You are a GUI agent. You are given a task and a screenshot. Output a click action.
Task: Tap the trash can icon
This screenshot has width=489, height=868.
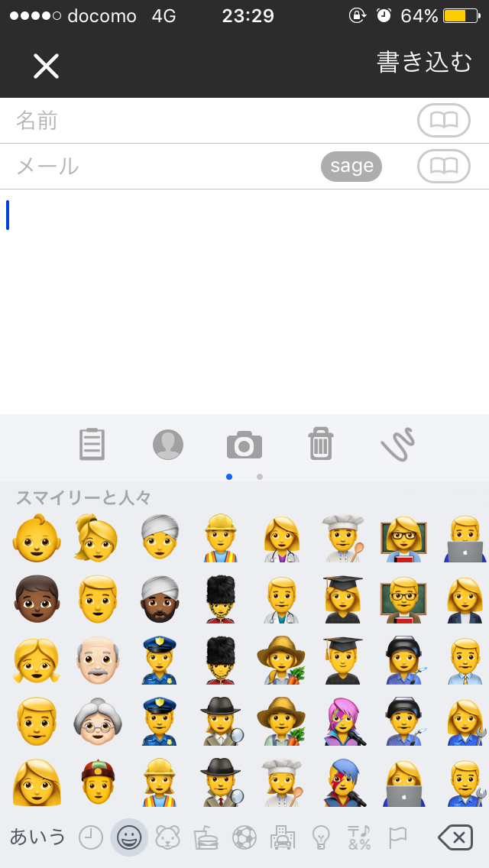321,444
